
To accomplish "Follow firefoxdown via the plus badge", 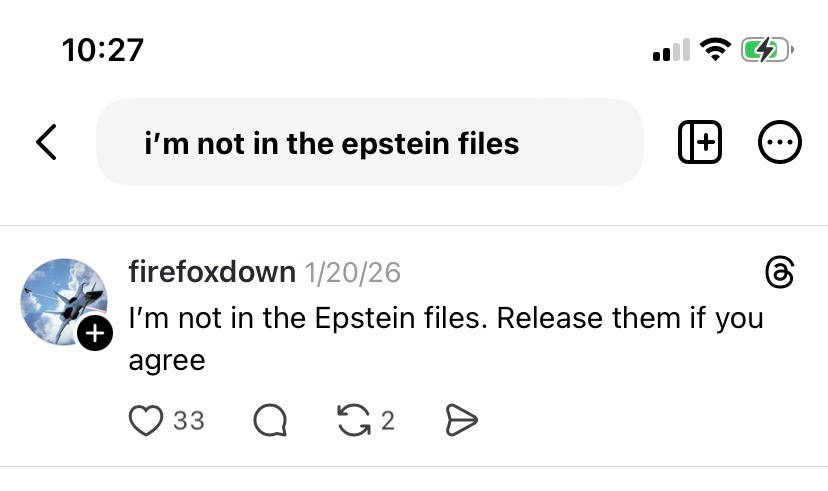I will tap(95, 335).
